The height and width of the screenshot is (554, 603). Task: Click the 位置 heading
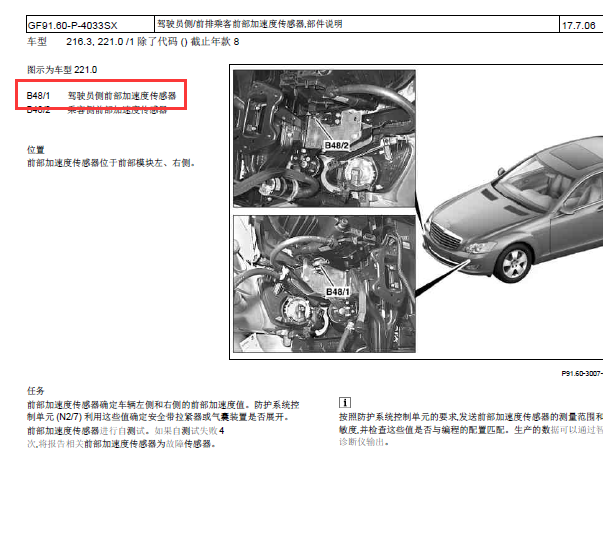pyautogui.click(x=36, y=150)
